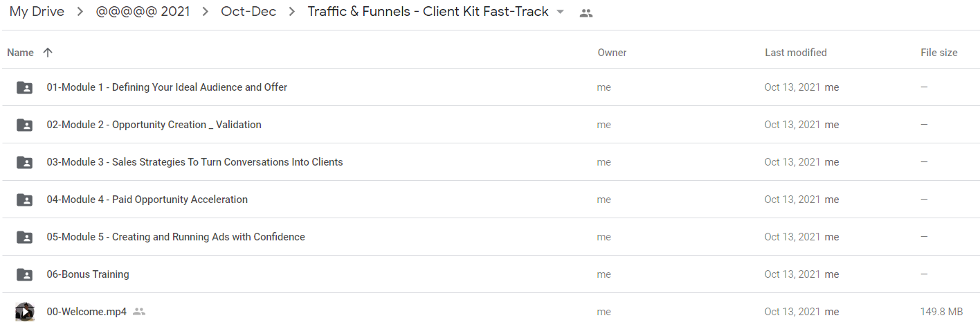The image size is (980, 327).
Task: Click Oct 13, 2021 date in 00-Welcome.mp4 row
Action: [x=792, y=312]
